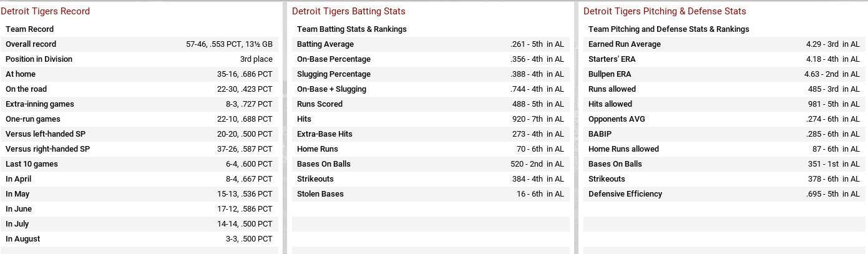Click the Detroit Tigers Batting Stats title
Viewport: 868px width, 254px height.
click(348, 11)
